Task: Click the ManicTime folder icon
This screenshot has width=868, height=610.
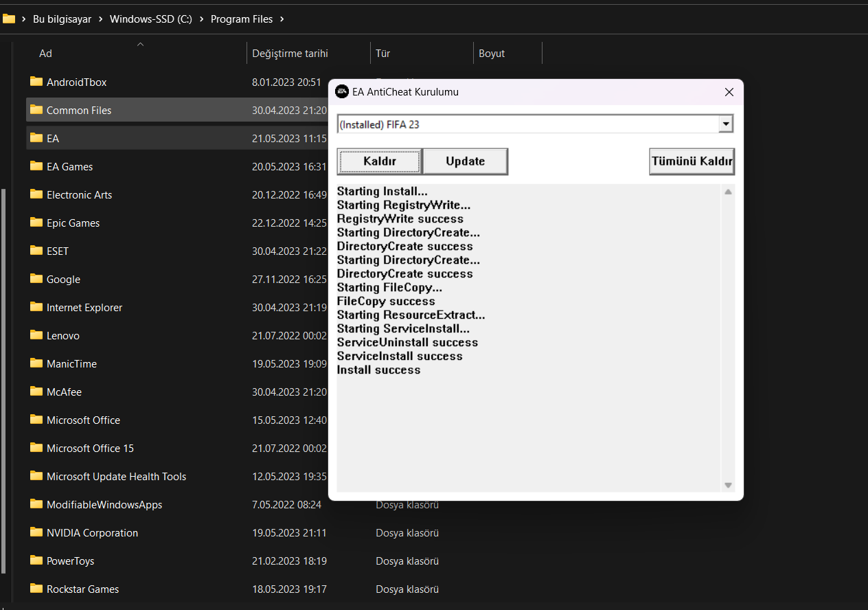Action: (x=36, y=363)
